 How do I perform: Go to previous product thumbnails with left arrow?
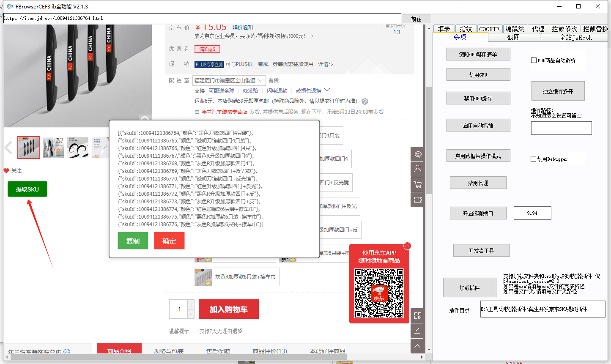click(8, 148)
